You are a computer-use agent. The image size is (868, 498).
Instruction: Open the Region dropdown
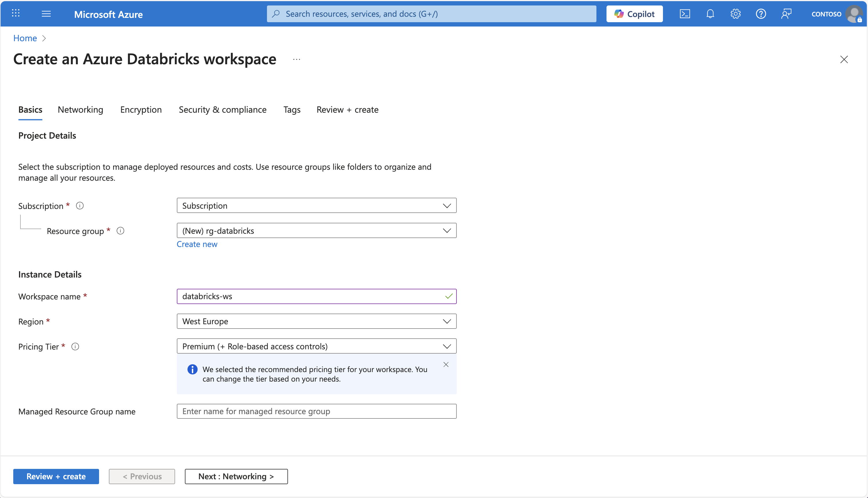pos(447,321)
